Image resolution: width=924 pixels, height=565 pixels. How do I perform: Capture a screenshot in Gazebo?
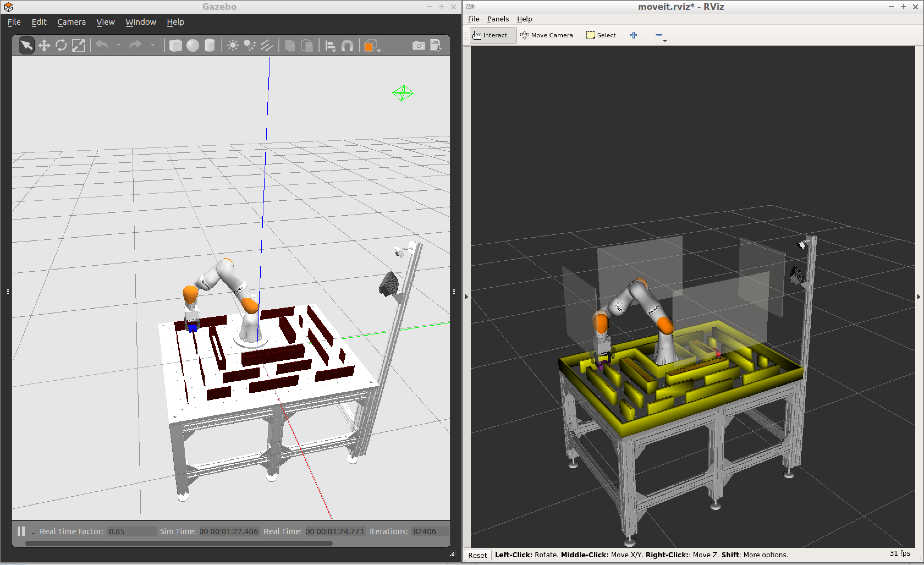point(419,45)
